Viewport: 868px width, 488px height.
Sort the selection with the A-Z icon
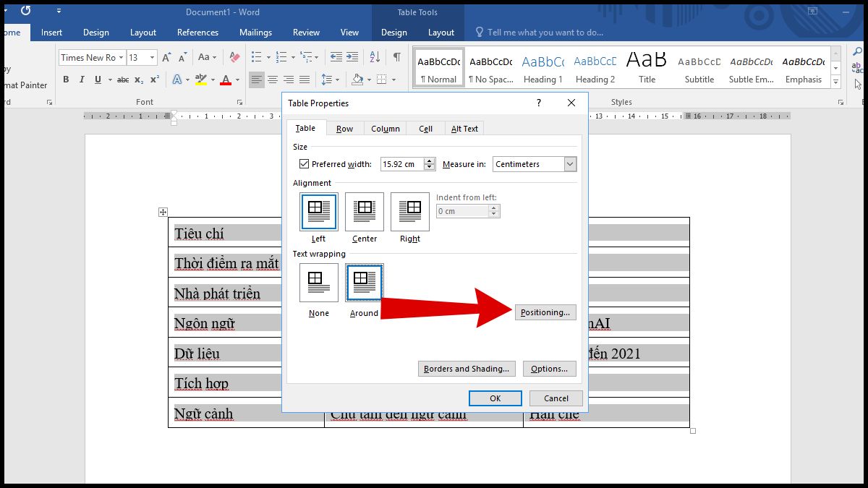[x=375, y=57]
